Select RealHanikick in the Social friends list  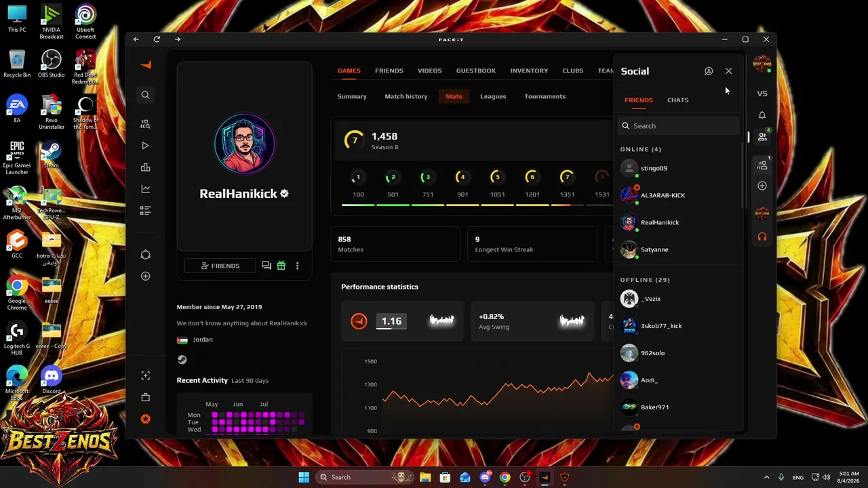(679, 222)
